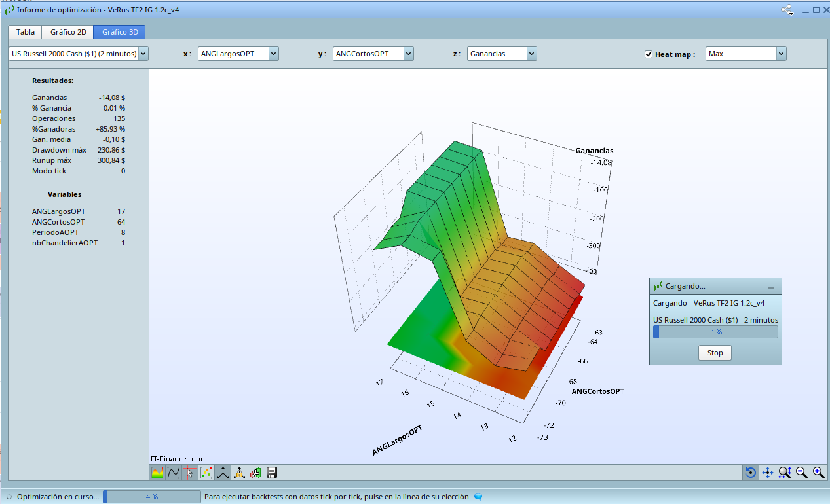
Task: Uncheck the Heat map checkbox
Action: click(x=649, y=54)
